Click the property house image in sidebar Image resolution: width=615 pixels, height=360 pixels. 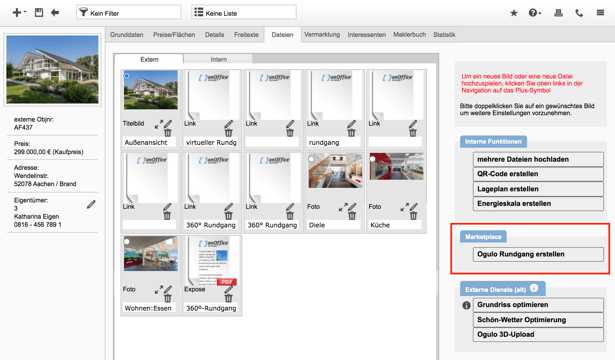click(53, 69)
